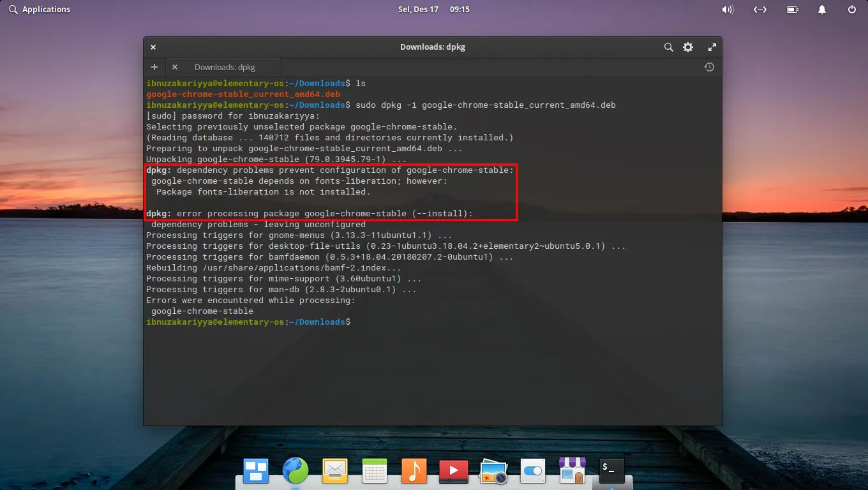
Task: Open the date and time indicator
Action: point(433,10)
